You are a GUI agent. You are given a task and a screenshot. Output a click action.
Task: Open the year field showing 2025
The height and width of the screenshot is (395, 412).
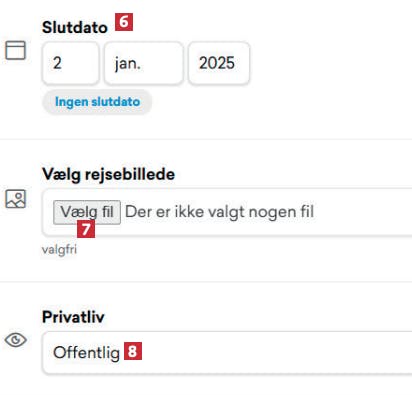point(219,63)
